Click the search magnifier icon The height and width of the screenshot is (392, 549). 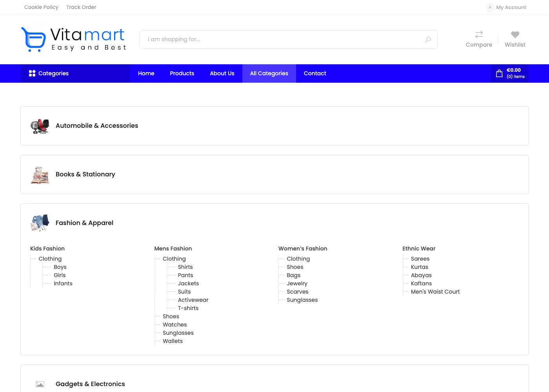click(428, 40)
